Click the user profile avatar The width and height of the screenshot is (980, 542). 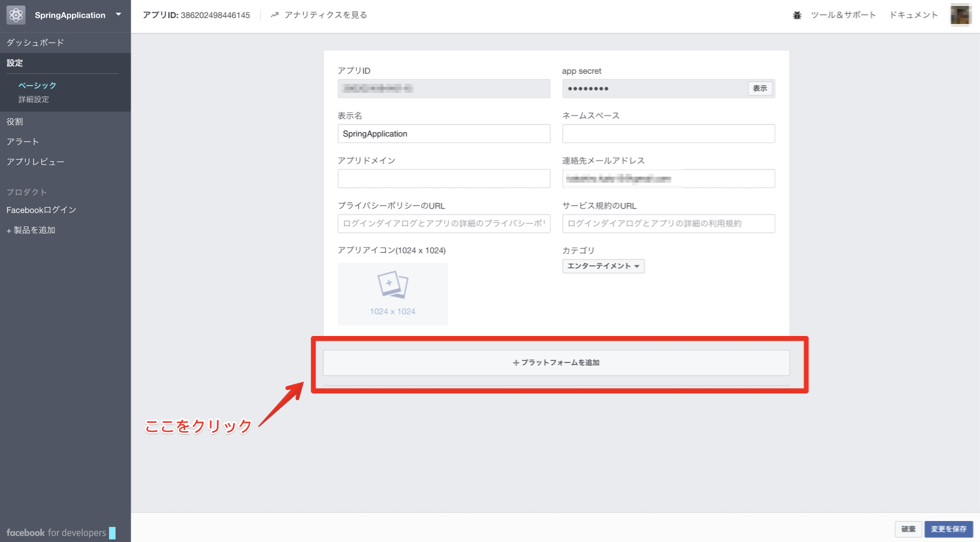[x=960, y=15]
